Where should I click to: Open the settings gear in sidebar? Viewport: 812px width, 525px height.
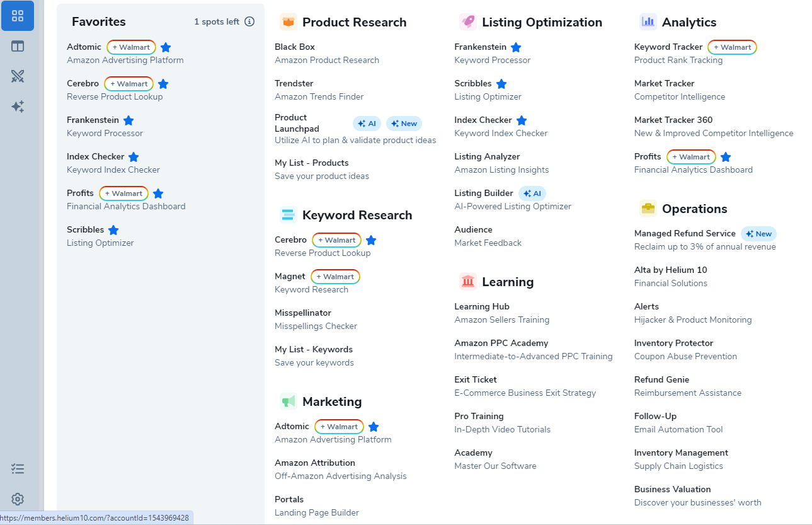coord(18,499)
